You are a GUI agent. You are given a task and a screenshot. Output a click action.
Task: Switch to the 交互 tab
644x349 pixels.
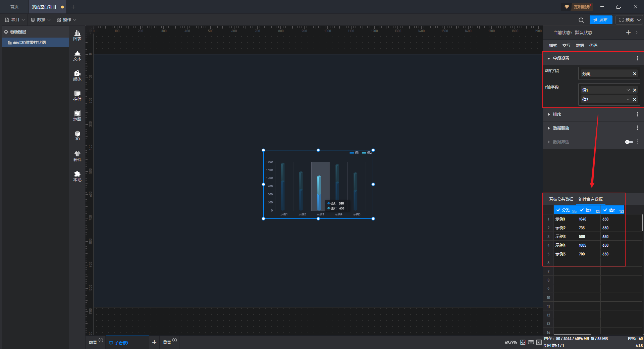pos(566,46)
